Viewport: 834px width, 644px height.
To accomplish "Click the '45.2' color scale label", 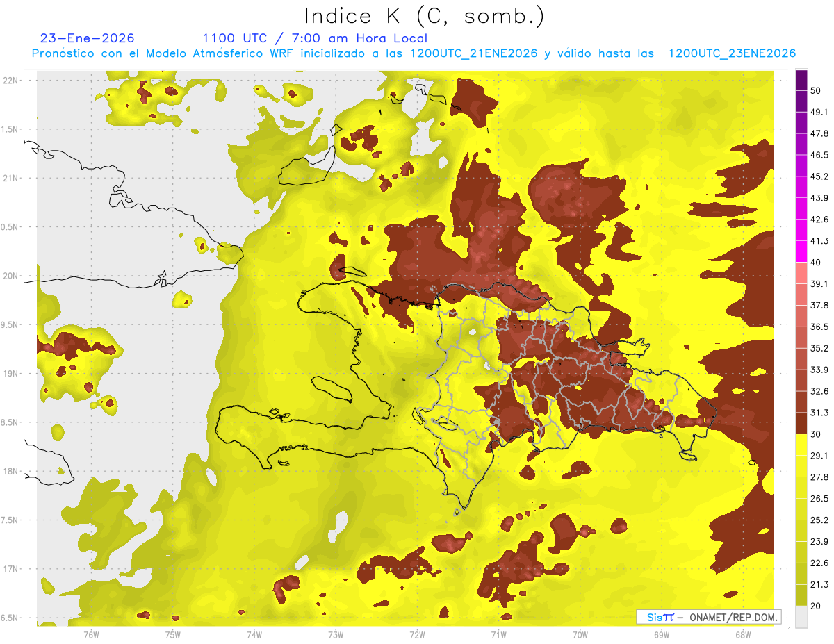I will (x=819, y=176).
